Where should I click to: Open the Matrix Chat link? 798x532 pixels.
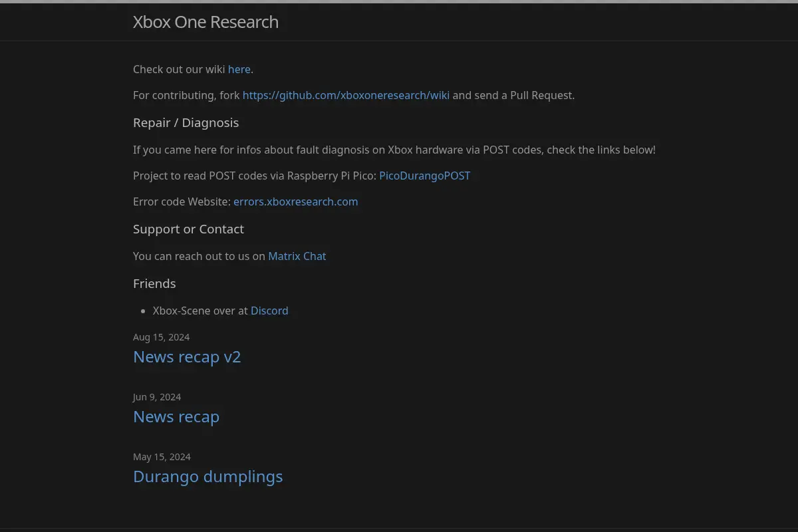[297, 256]
